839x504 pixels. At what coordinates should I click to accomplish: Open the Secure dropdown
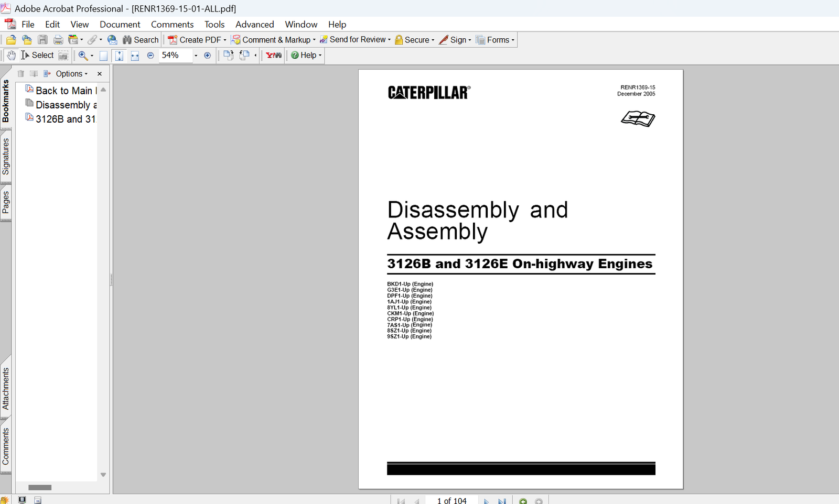tap(414, 40)
